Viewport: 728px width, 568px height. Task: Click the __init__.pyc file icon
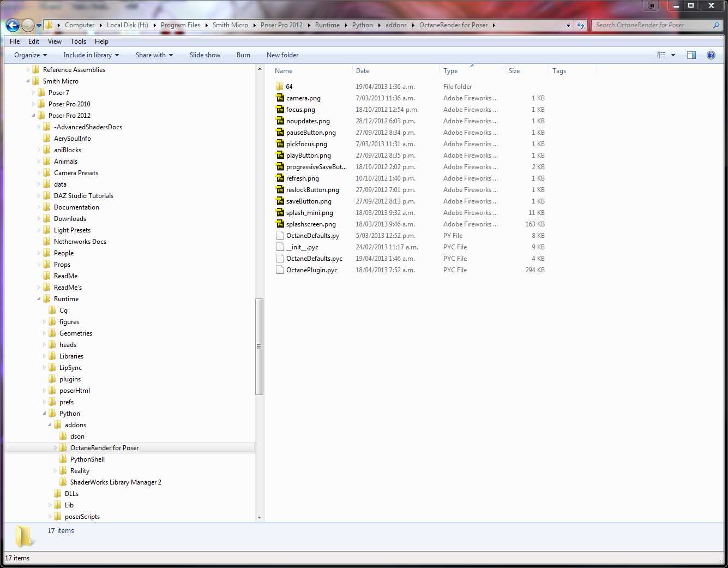click(280, 247)
